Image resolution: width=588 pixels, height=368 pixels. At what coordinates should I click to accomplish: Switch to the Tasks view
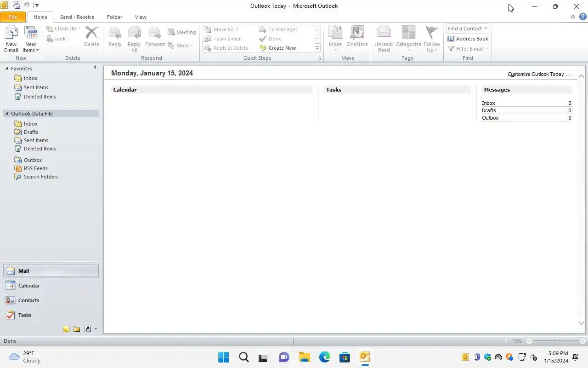point(51,315)
